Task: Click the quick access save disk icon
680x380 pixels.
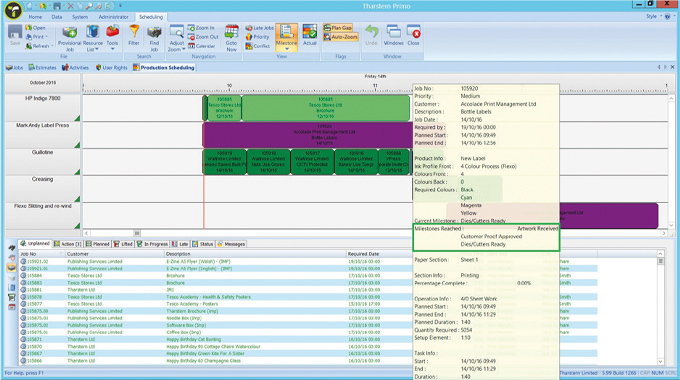Action: point(57,6)
